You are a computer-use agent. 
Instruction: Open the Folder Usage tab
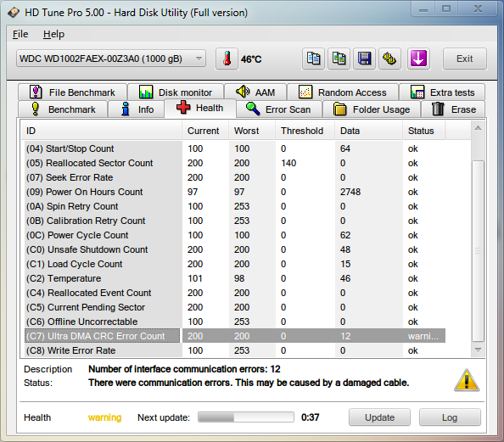(x=372, y=109)
